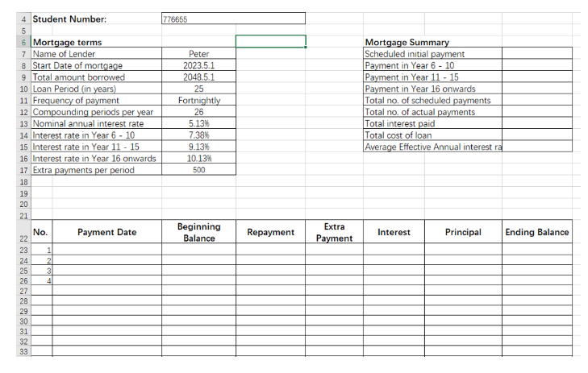Select the lender name cell 'Peter'

click(198, 53)
